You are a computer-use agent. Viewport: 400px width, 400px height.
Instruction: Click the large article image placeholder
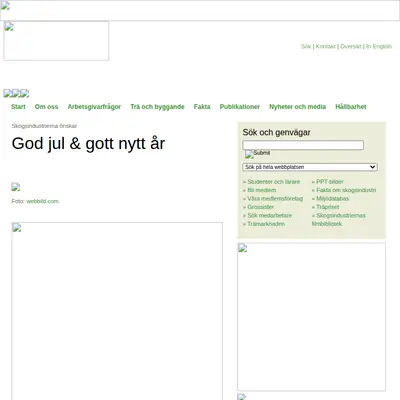tap(117, 311)
